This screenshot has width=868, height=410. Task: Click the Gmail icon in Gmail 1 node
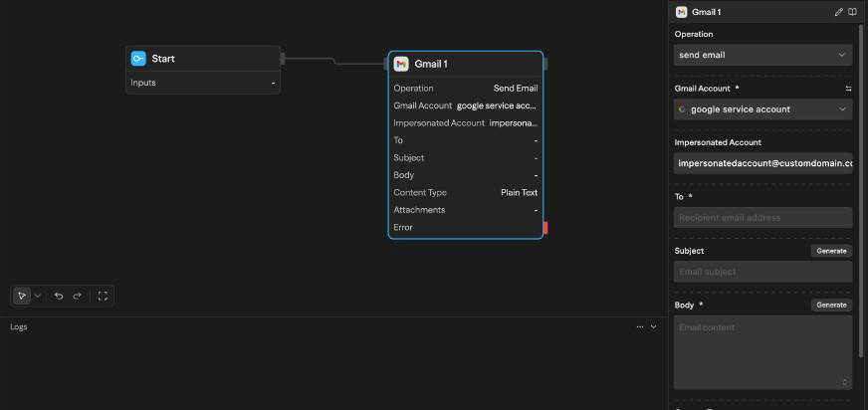pyautogui.click(x=401, y=64)
